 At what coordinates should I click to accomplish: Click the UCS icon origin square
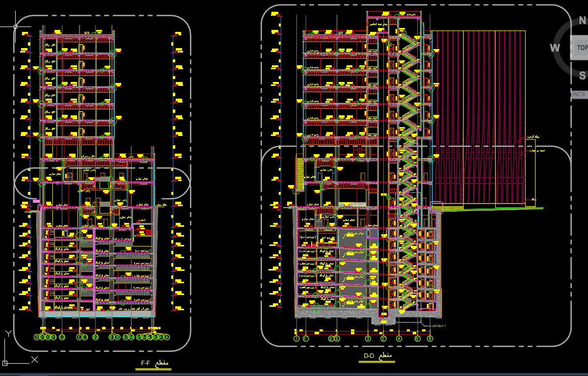[x=5, y=363]
